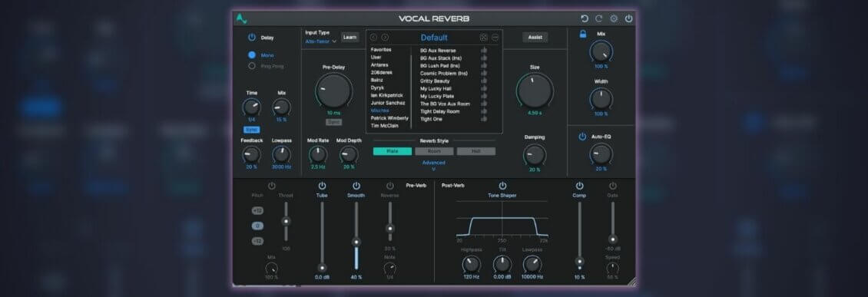The width and height of the screenshot is (868, 297).
Task: Enable the Pitch/Throat power button
Action: [x=271, y=186]
